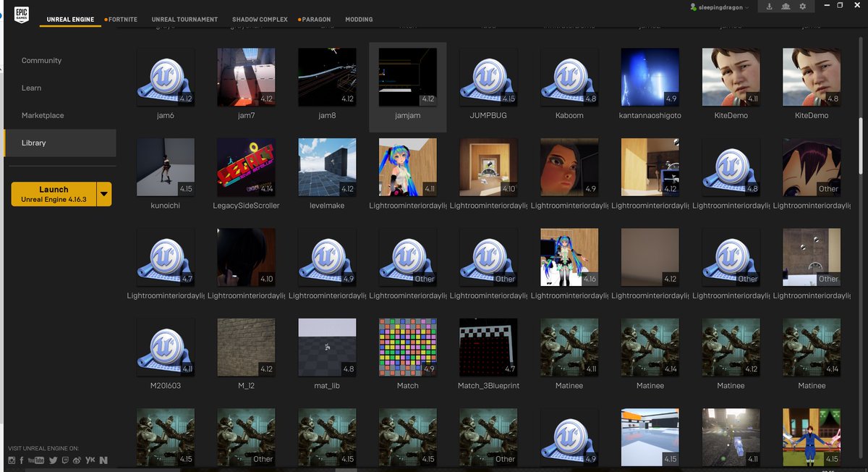Select the jam7 project thumbnail
The height and width of the screenshot is (472, 868).
(x=247, y=77)
